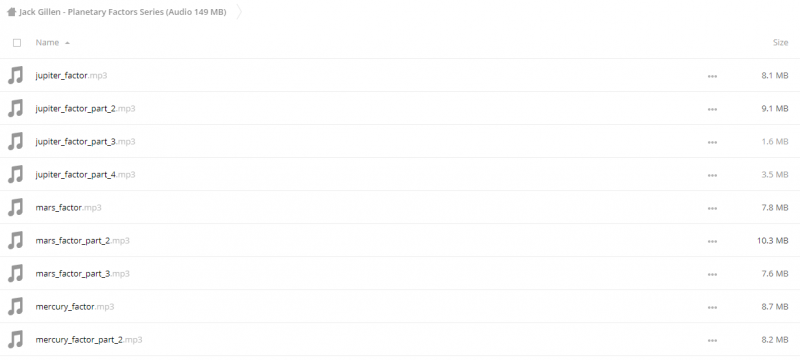800x360 pixels.
Task: Click music icon for jupiter_factor.mp3
Action: point(16,75)
